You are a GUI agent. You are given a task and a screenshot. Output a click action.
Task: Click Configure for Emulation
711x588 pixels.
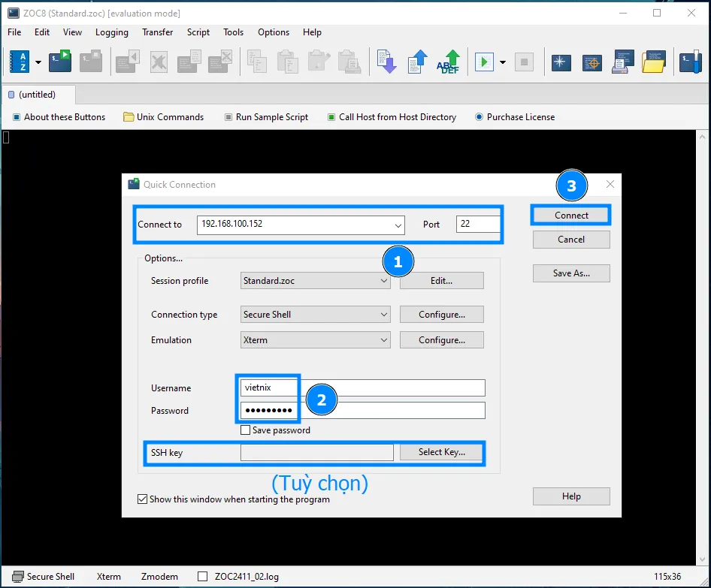click(442, 339)
